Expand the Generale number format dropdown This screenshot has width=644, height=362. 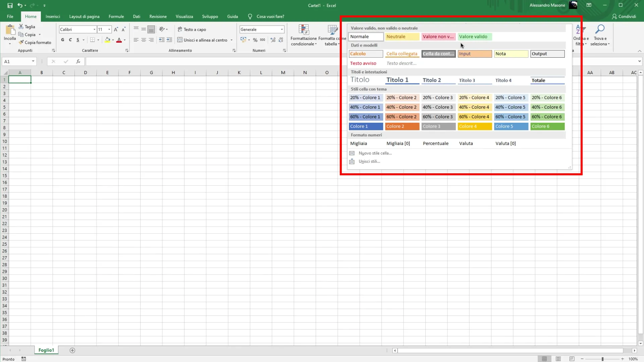pos(282,29)
